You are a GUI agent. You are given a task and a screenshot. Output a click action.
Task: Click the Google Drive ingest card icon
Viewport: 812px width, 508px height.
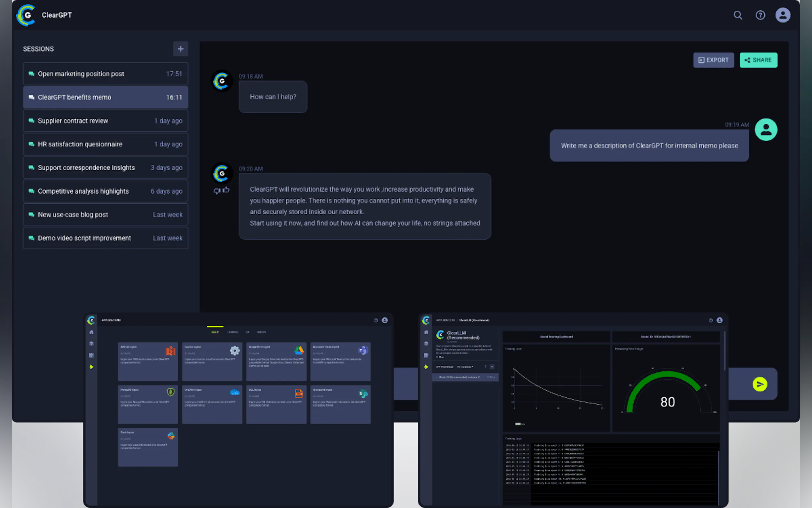click(299, 350)
